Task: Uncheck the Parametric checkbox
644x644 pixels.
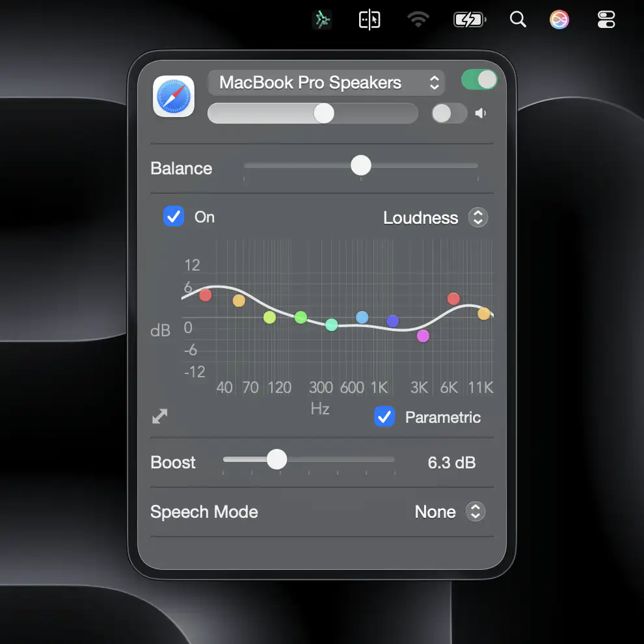Action: point(384,417)
